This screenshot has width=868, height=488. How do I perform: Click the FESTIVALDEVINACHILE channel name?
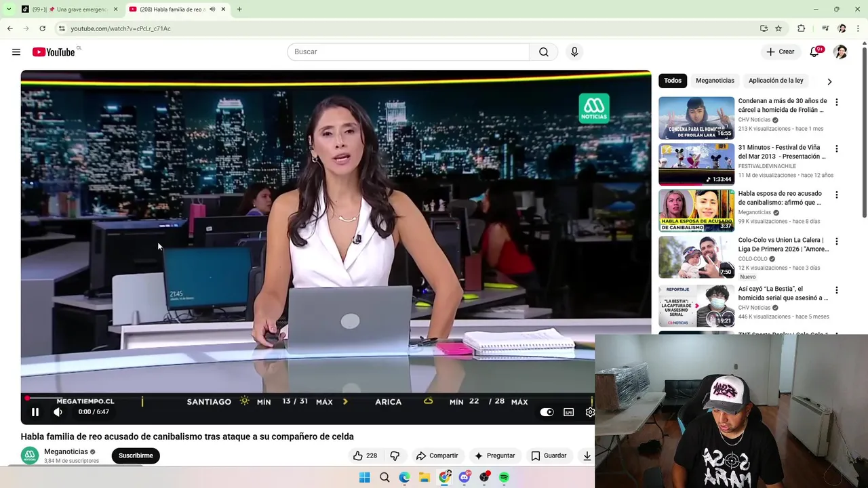[x=767, y=166]
